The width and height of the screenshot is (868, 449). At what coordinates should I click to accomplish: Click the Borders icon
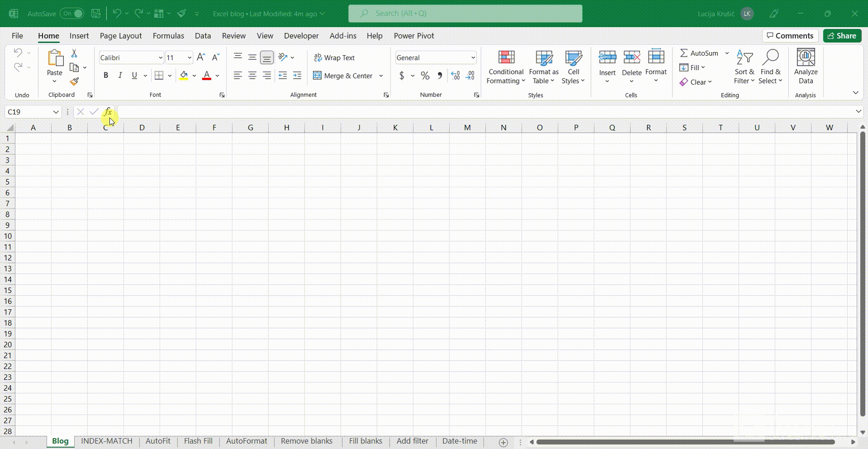click(x=159, y=76)
